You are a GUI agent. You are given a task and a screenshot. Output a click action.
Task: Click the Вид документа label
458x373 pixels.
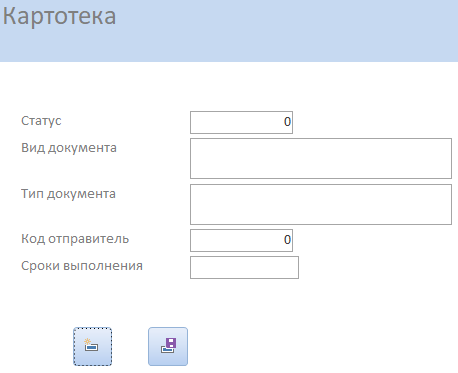(x=69, y=148)
